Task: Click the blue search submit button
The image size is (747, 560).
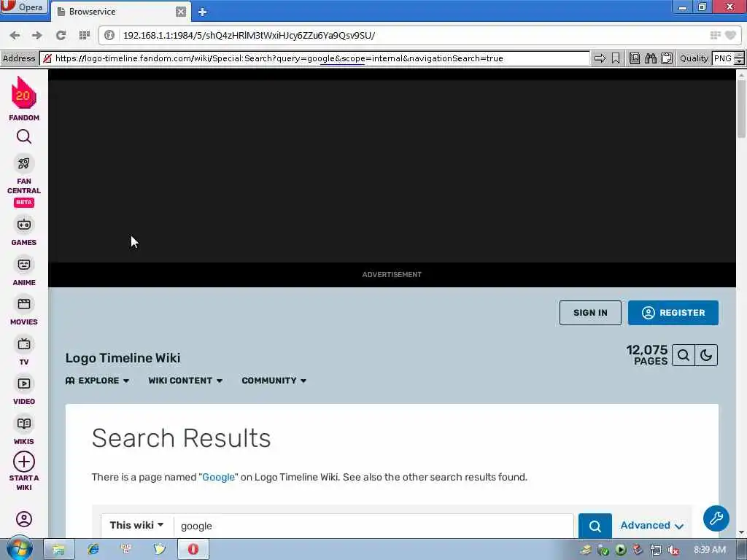Action: 595,526
